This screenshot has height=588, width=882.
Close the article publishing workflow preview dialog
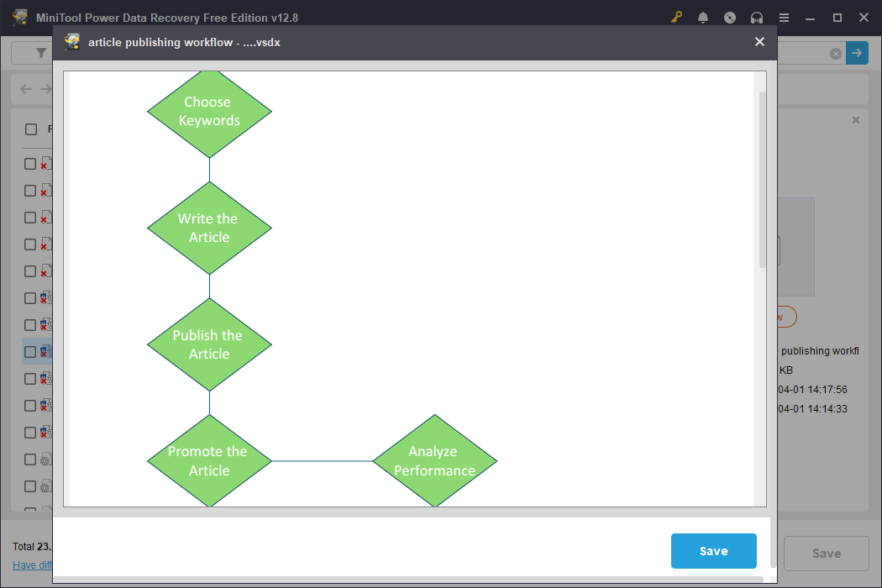coord(759,42)
